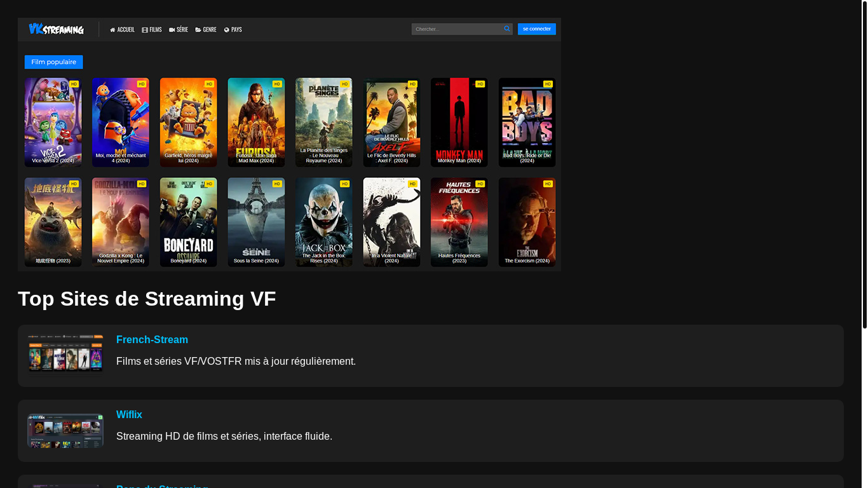The height and width of the screenshot is (488, 868).
Task: Open La Planète des singes poster
Action: (324, 123)
